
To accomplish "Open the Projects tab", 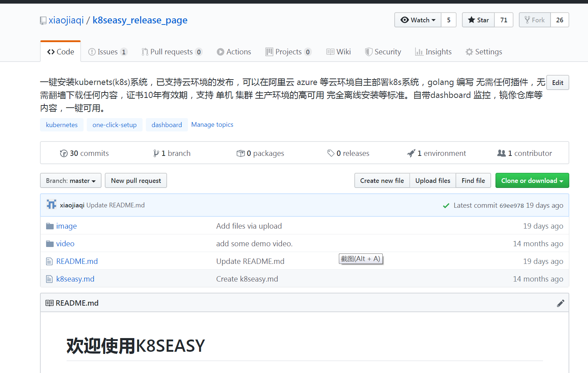I will point(288,52).
